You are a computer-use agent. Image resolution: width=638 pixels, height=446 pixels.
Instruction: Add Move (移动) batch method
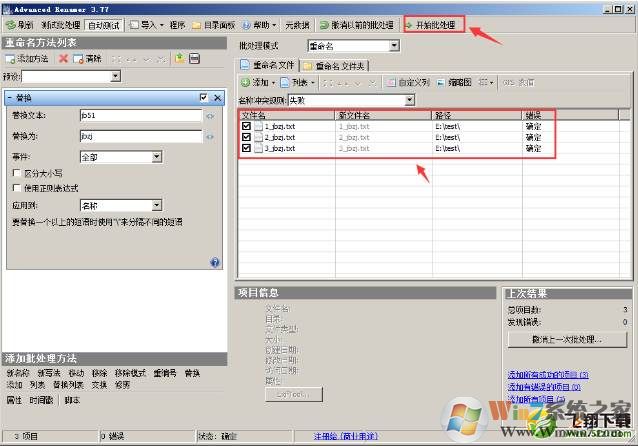pyautogui.click(x=76, y=373)
